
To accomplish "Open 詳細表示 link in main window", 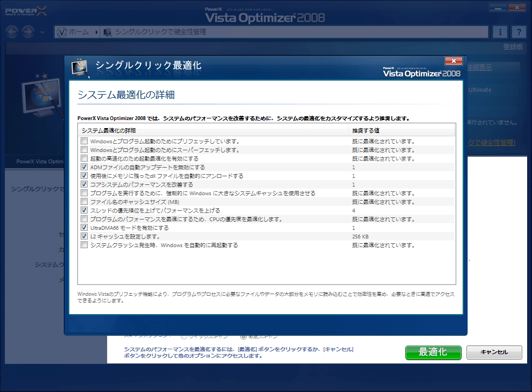I will coord(480,68).
